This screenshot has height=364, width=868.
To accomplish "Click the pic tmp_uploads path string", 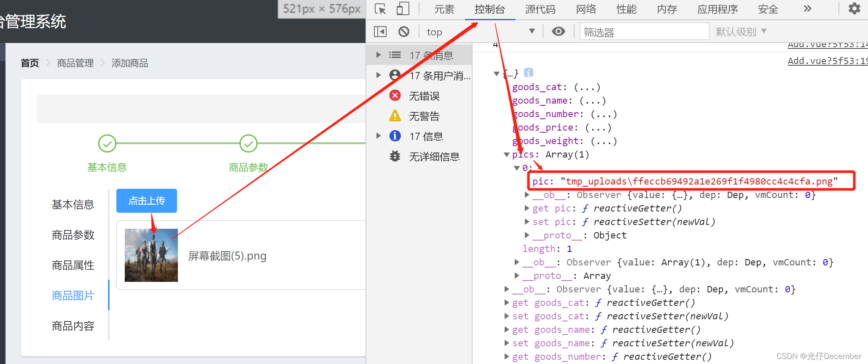I will click(x=699, y=182).
